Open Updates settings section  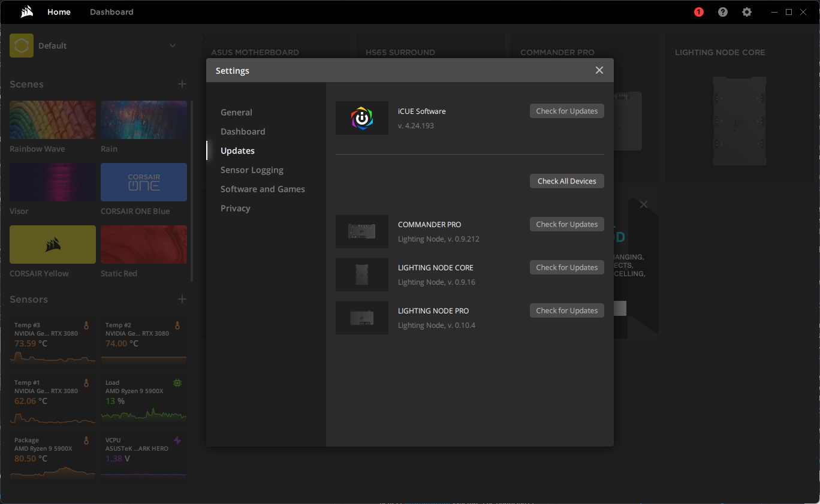[237, 150]
